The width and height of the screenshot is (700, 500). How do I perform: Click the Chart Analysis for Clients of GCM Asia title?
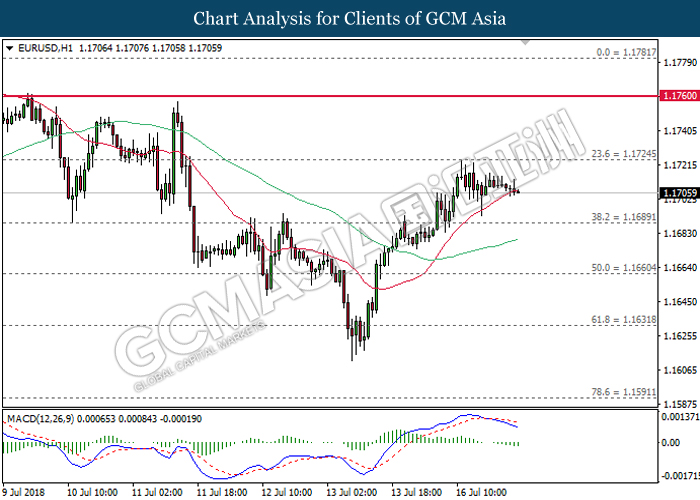(350, 18)
